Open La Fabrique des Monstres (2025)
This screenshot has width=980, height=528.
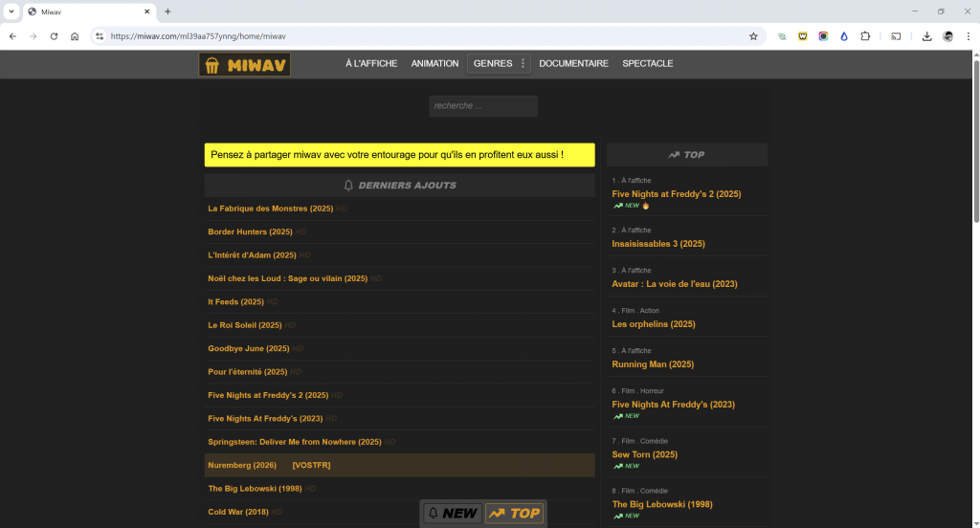point(270,209)
